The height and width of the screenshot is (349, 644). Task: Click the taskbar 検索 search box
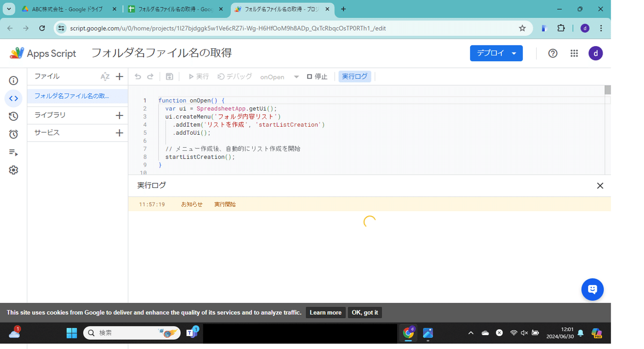click(x=131, y=333)
